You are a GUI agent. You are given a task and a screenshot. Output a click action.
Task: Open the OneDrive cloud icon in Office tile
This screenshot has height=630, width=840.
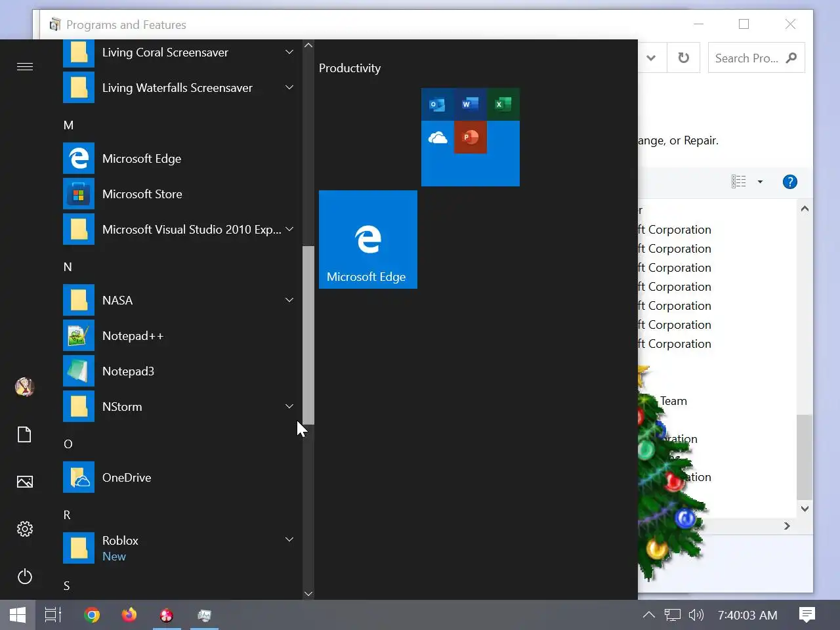(x=437, y=137)
